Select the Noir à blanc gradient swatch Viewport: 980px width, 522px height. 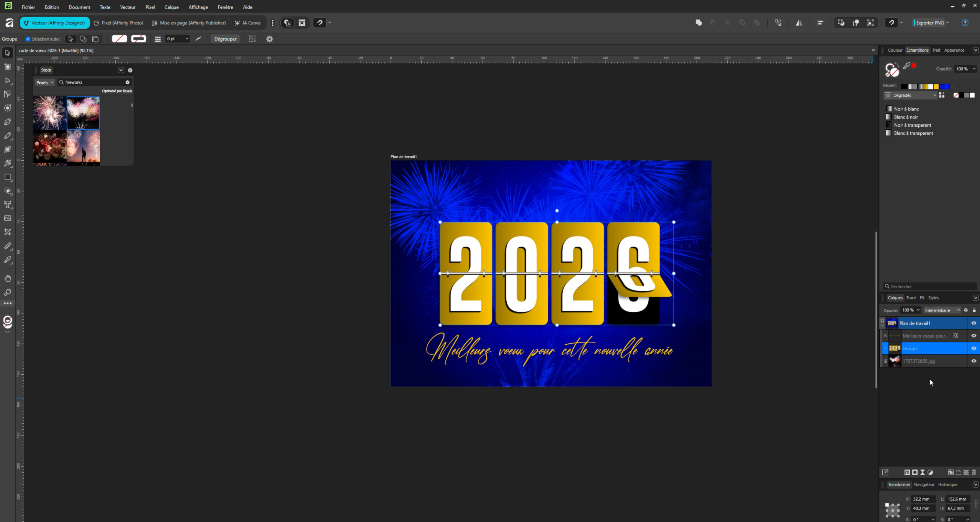(x=906, y=109)
